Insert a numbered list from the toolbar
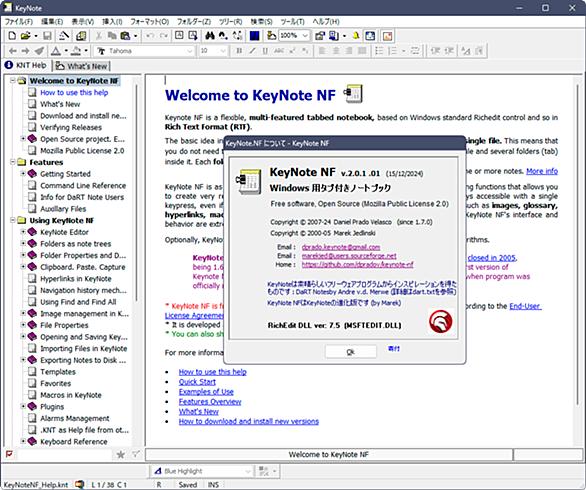Viewport: 586px width, 490px height. click(392, 50)
